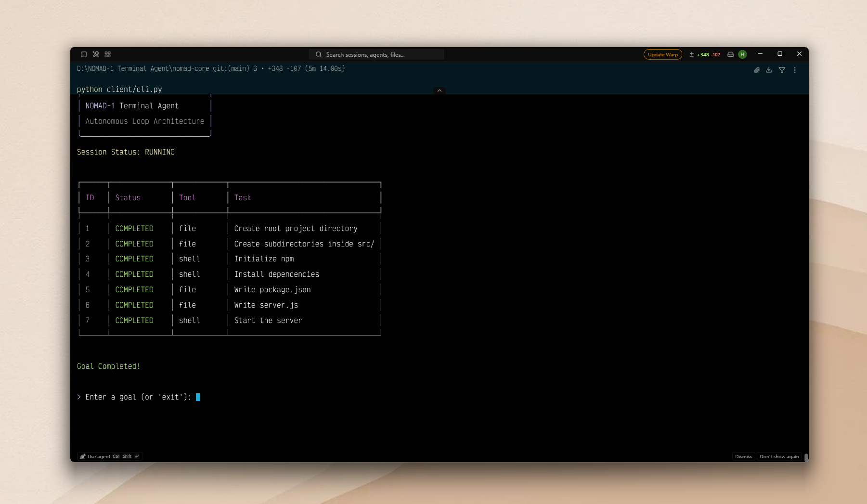Open the inbox tray icon
The height and width of the screenshot is (504, 867).
[731, 54]
